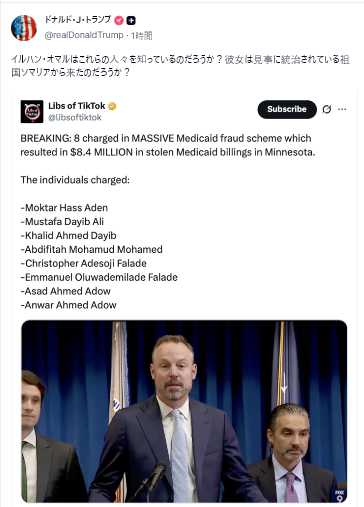The width and height of the screenshot is (364, 507).
Task: Open the three-dot more options menu
Action: click(x=342, y=109)
